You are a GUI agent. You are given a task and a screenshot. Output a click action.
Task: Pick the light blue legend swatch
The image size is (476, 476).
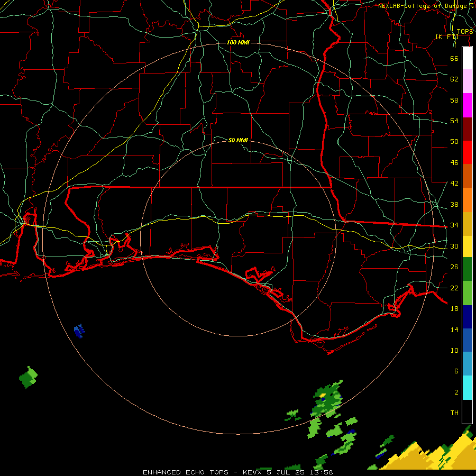coord(467,364)
